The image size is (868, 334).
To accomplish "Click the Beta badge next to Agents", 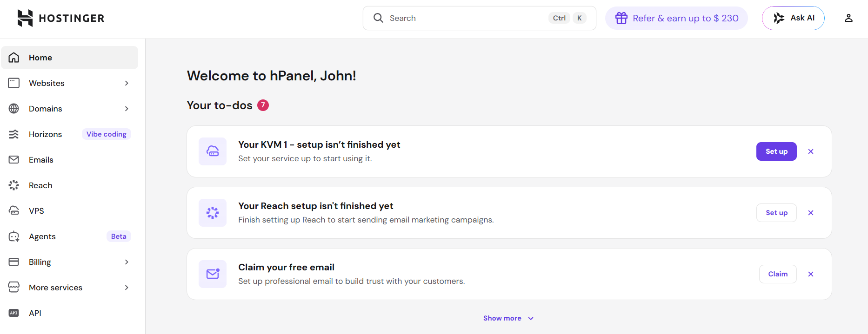I will (119, 236).
